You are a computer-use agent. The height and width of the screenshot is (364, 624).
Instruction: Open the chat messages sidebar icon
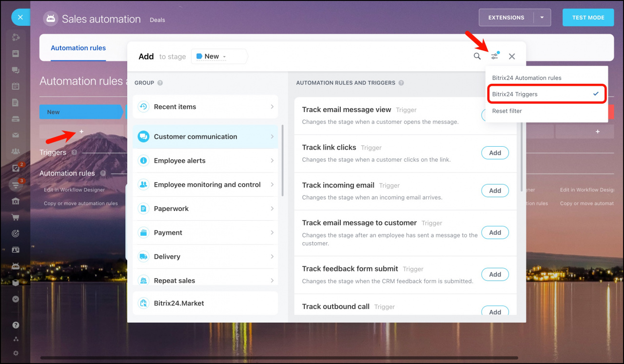click(16, 70)
